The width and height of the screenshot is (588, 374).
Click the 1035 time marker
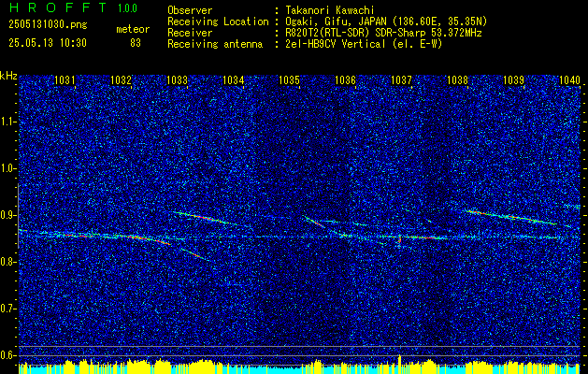click(x=289, y=79)
